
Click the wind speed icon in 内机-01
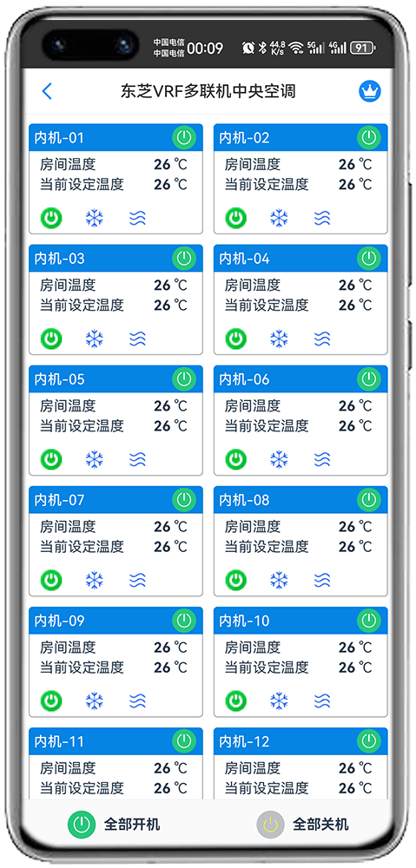point(138,218)
